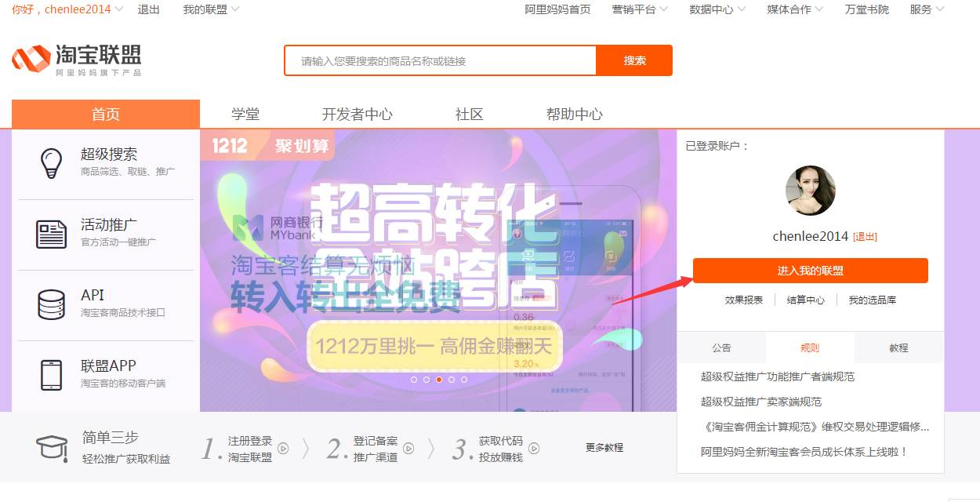The height and width of the screenshot is (502, 980).
Task: Switch to the first banner carousel dot
Action: tap(414, 379)
